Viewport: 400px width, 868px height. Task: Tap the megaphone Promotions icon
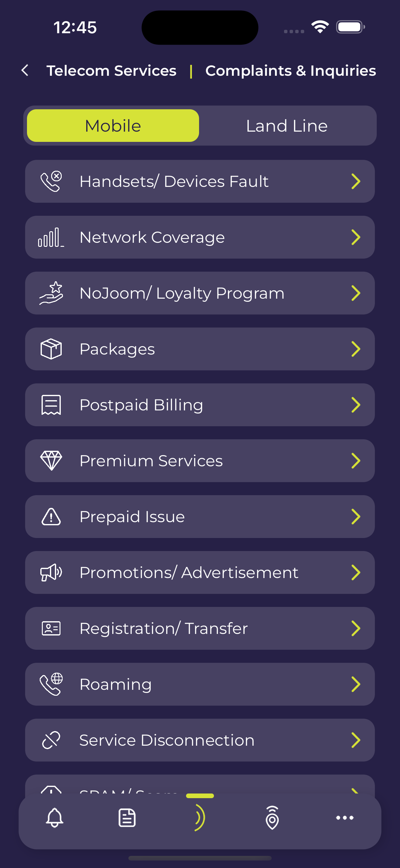coord(51,572)
